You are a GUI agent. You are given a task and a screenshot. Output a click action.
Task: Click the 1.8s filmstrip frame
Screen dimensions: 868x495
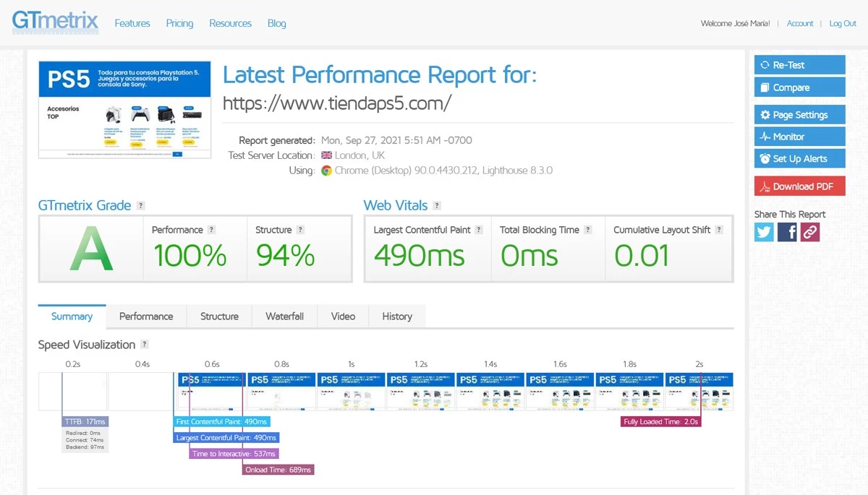tap(629, 392)
